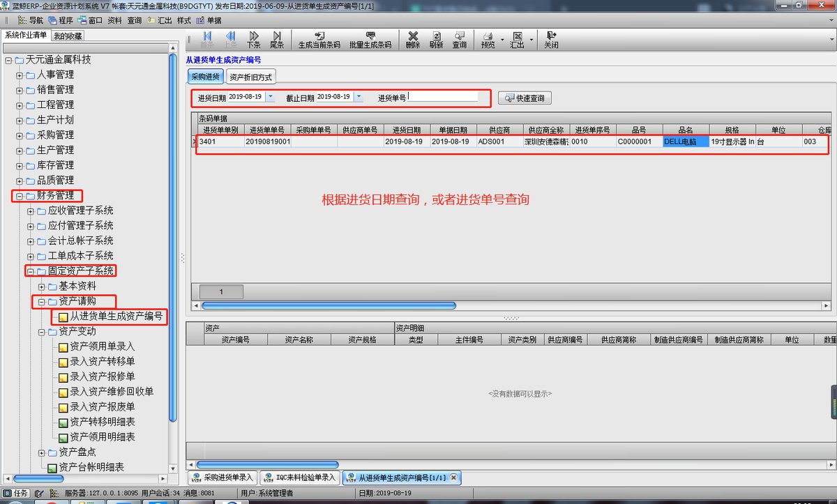The width and height of the screenshot is (837, 504).
Task: Click the 批量生成条码 toolbar icon
Action: coord(370,40)
